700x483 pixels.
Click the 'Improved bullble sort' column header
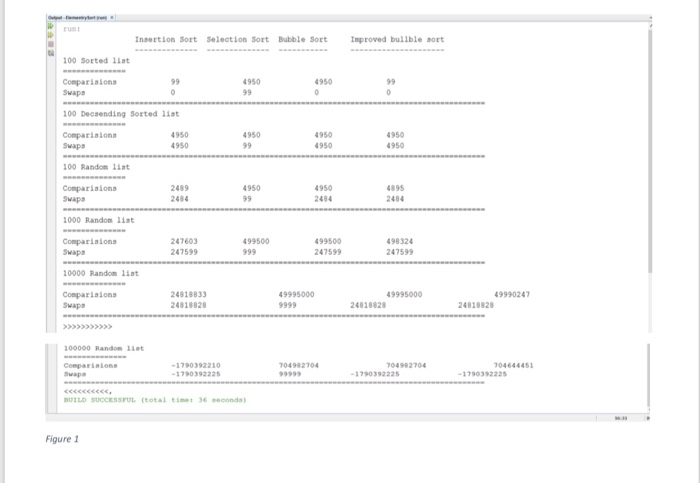click(x=397, y=39)
